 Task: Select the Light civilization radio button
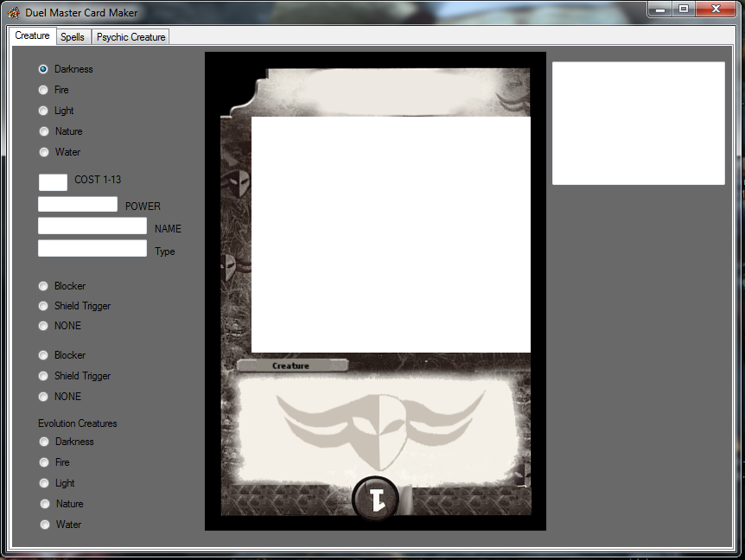coord(43,111)
